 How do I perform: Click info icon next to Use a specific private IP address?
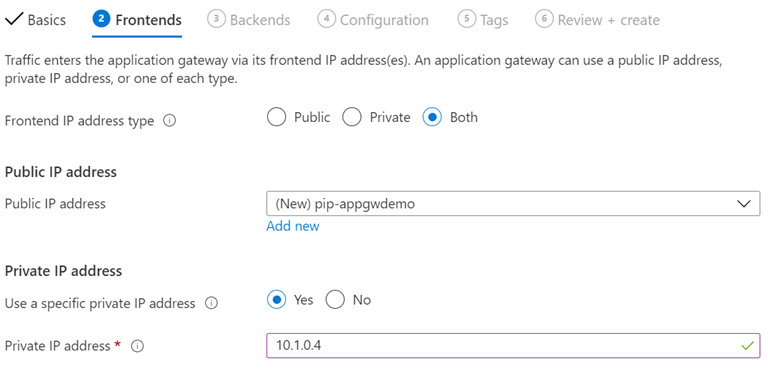211,304
